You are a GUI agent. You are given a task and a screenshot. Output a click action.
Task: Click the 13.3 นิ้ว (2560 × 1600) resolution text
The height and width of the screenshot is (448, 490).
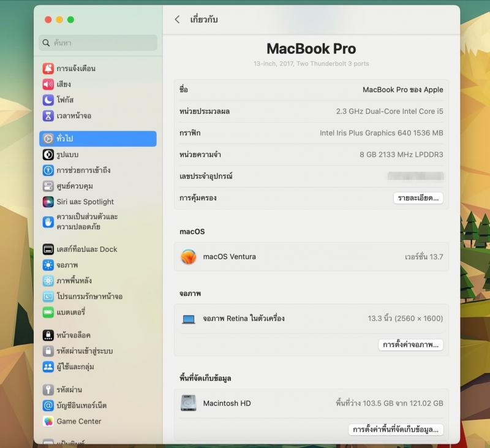(405, 318)
